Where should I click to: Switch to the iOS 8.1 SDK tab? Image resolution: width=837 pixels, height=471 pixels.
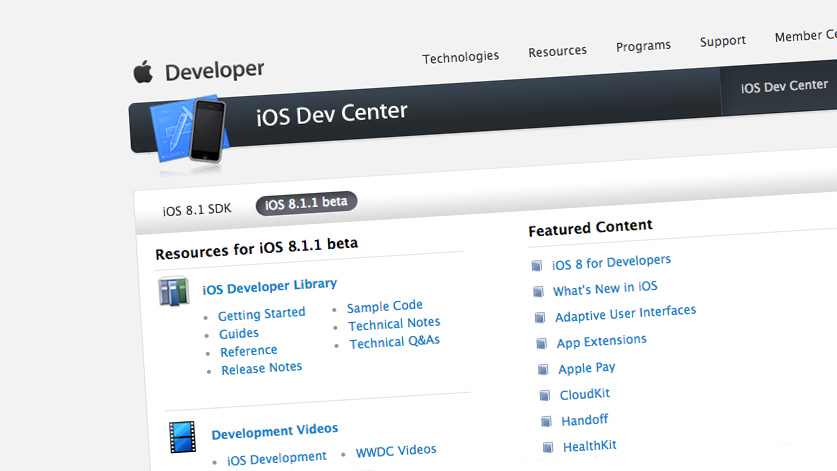[197, 210]
